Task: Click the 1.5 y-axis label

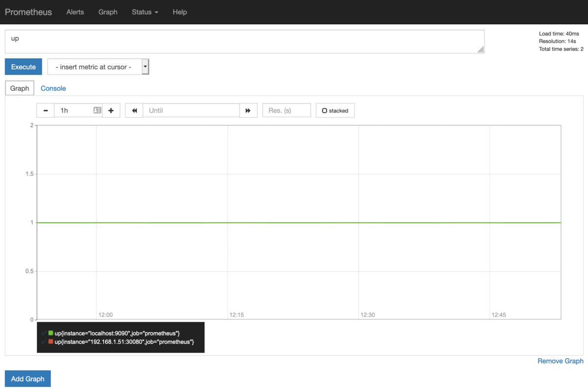Action: pos(29,174)
